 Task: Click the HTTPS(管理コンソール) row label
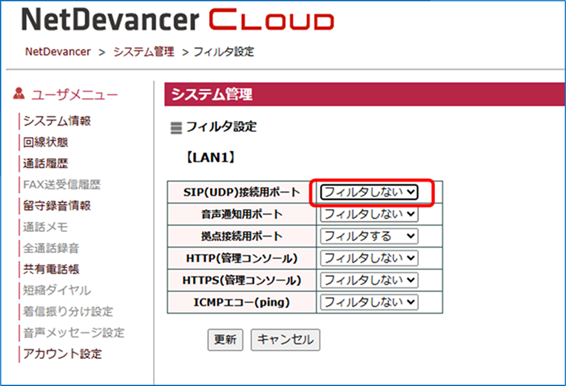[241, 280]
